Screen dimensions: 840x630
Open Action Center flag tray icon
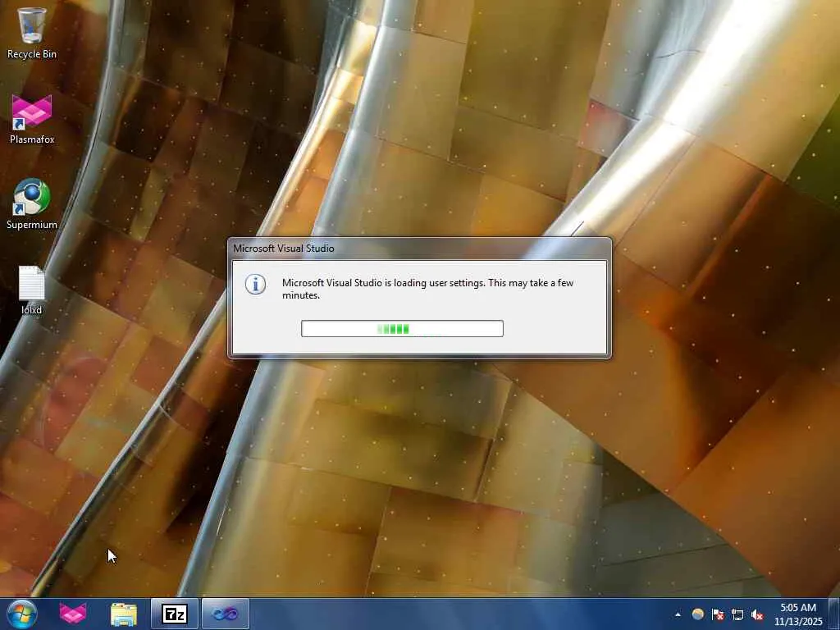pos(718,614)
